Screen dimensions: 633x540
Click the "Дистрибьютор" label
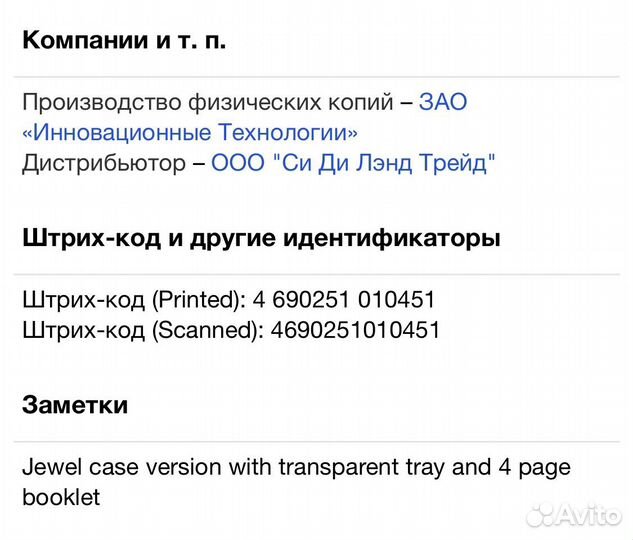tap(99, 163)
